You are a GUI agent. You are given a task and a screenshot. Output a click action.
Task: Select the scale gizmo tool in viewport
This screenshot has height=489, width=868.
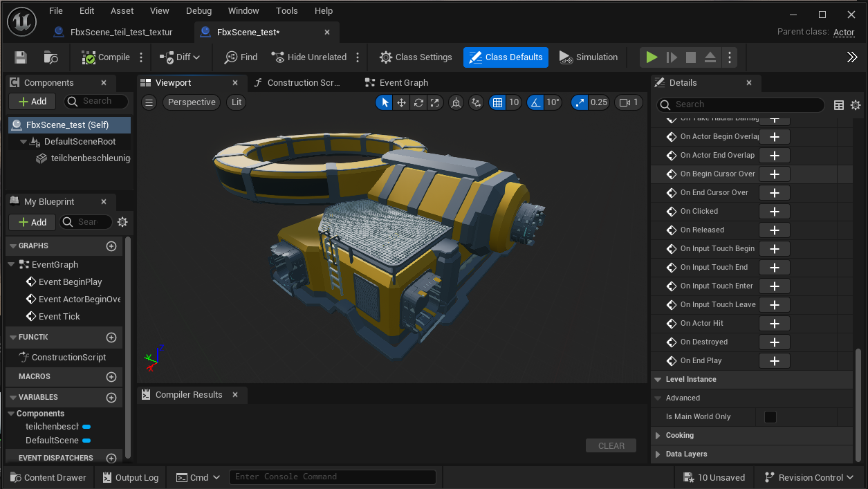[x=435, y=102]
